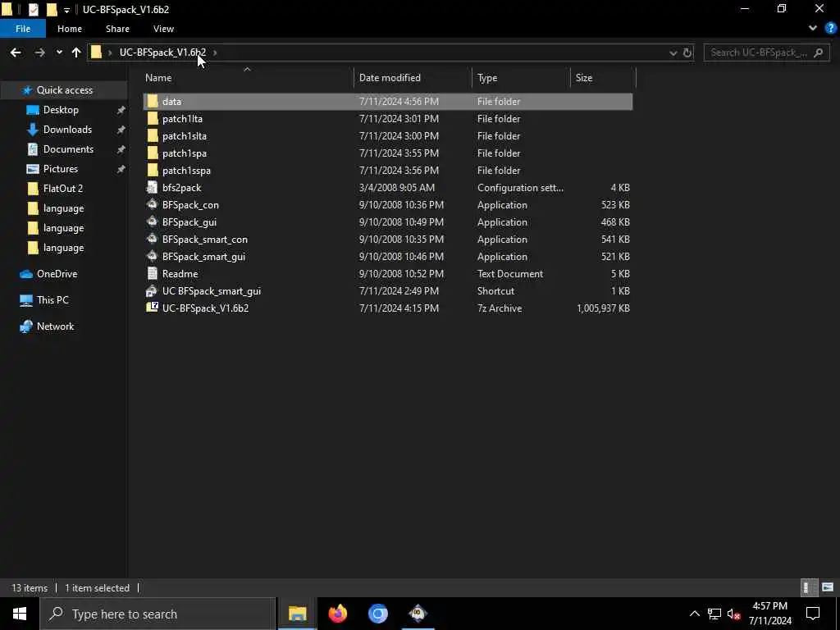Open the View ribbon tab

[163, 29]
